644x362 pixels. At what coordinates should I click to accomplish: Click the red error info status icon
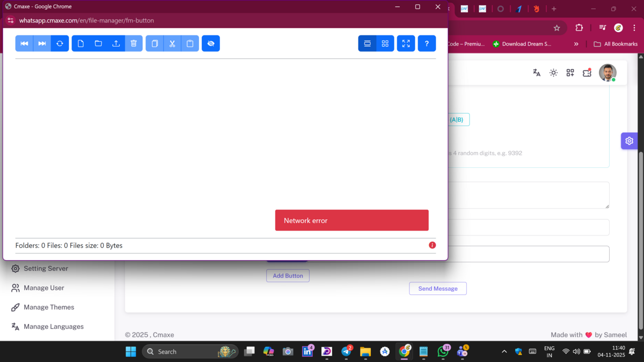point(432,245)
